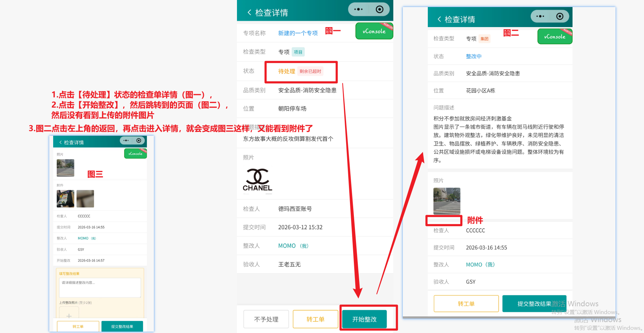Image resolution: width=644 pixels, height=333 pixels.
Task: Submit via 提交整改结果 on the 图二 screen
Action: pyautogui.click(x=534, y=304)
